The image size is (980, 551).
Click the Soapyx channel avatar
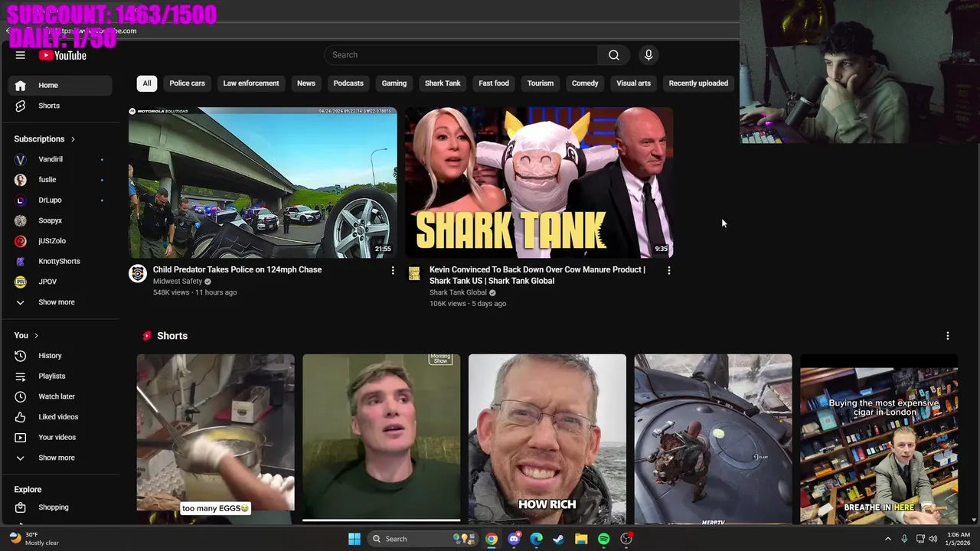click(21, 220)
